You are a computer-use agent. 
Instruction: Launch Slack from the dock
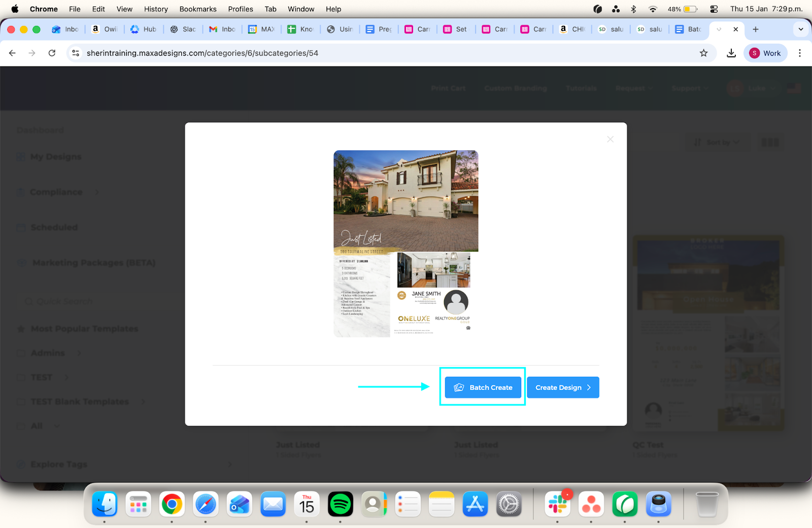(x=557, y=504)
